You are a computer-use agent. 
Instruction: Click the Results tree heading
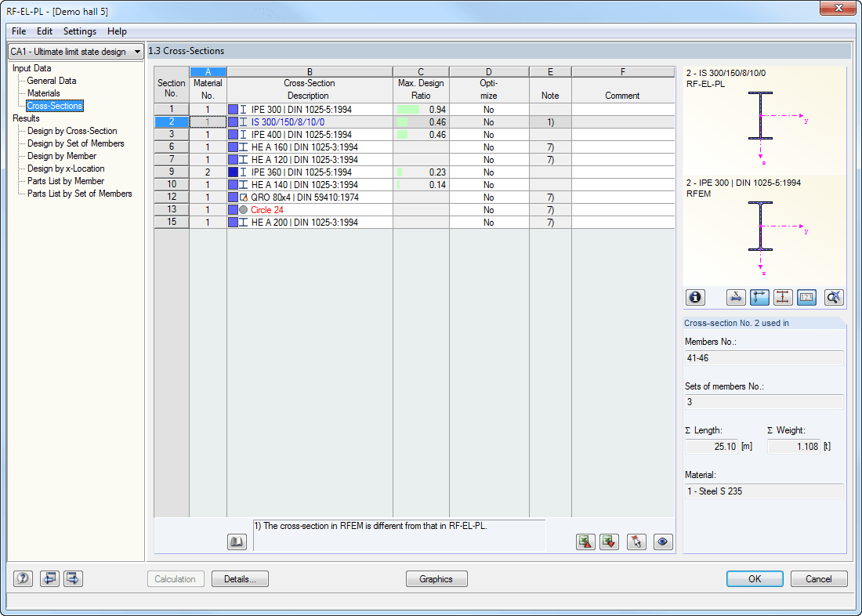point(27,118)
